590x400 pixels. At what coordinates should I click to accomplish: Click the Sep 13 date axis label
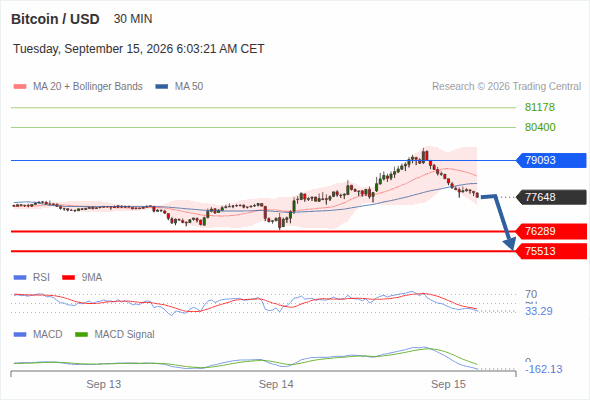click(x=103, y=384)
